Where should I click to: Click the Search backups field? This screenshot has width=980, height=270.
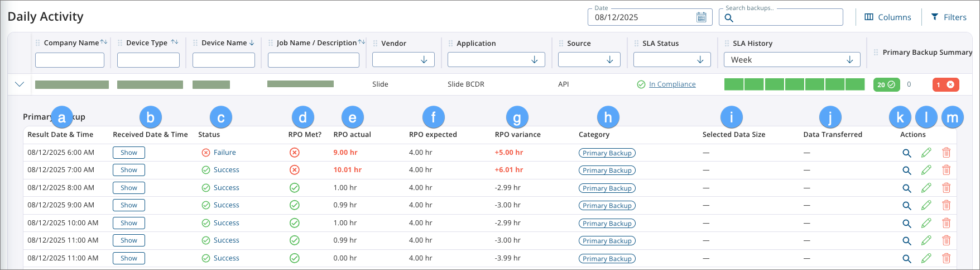coord(782,17)
